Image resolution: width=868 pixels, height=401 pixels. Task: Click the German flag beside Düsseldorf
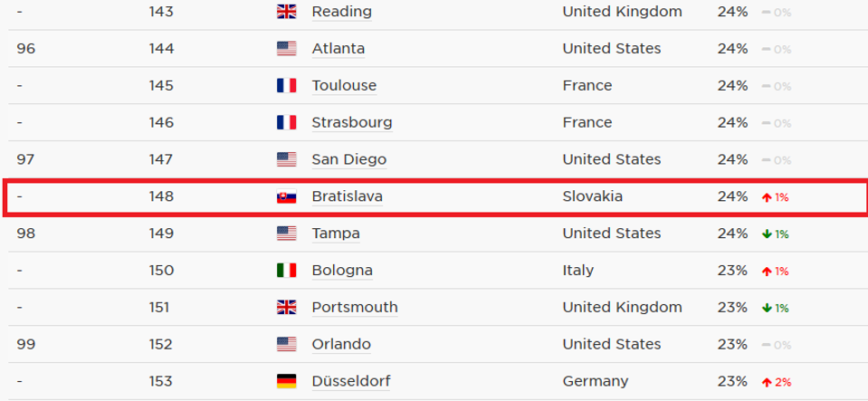click(286, 382)
